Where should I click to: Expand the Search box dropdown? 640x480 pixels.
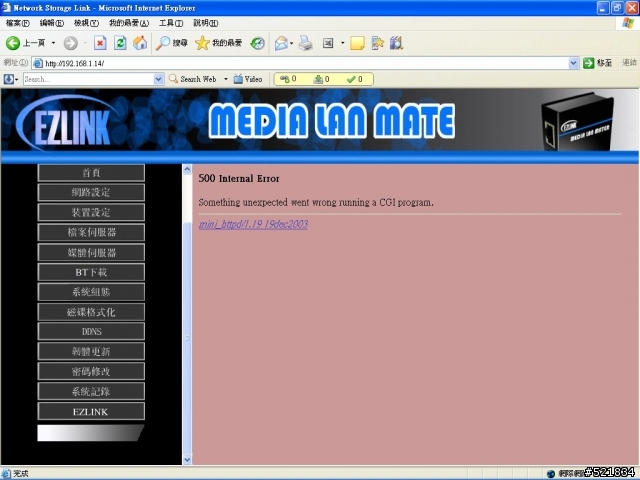(158, 79)
